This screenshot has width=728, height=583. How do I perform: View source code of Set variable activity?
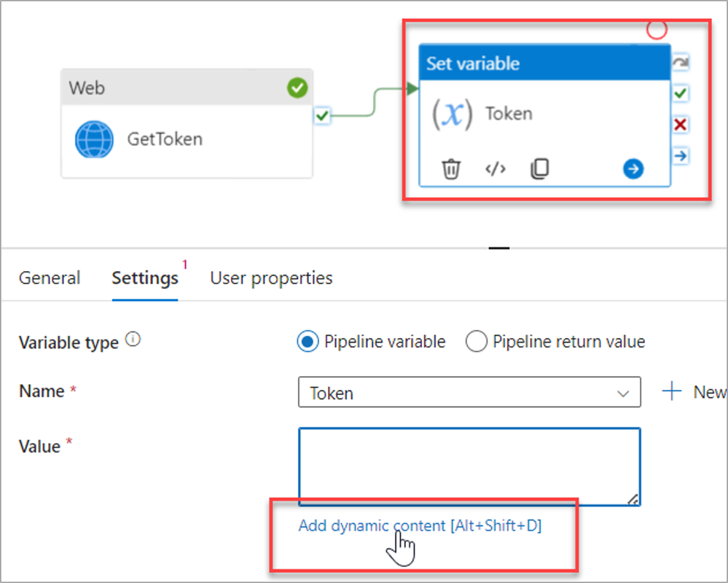tap(496, 170)
